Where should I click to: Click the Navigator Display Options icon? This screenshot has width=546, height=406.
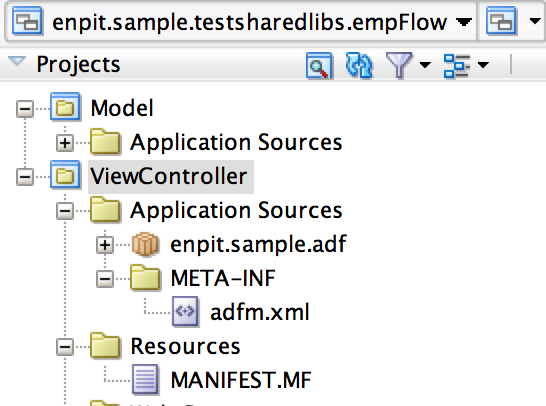click(457, 65)
